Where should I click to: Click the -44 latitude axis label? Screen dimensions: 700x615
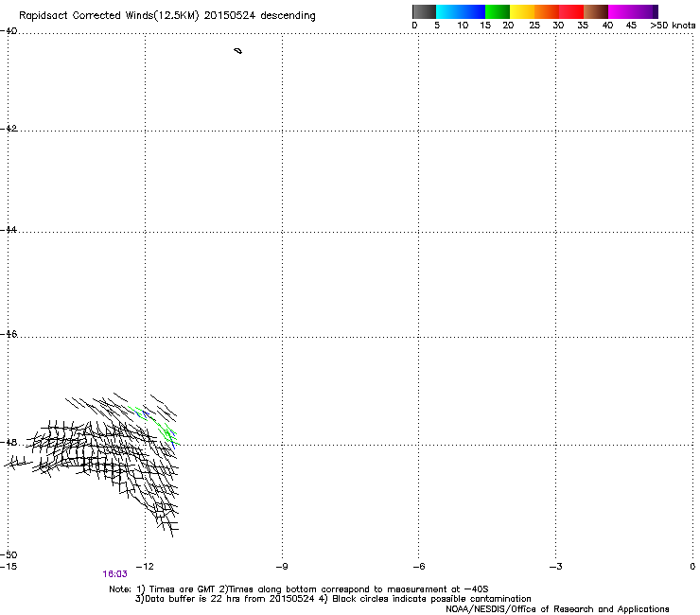[9, 230]
